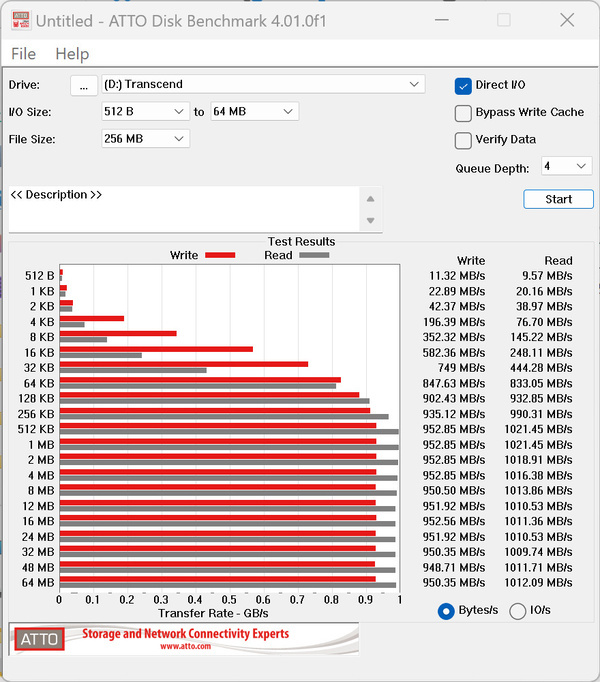
Task: Open the Help menu
Action: (72, 54)
